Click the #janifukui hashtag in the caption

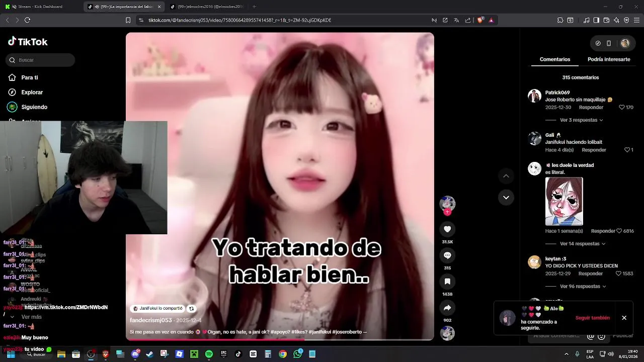point(319,332)
